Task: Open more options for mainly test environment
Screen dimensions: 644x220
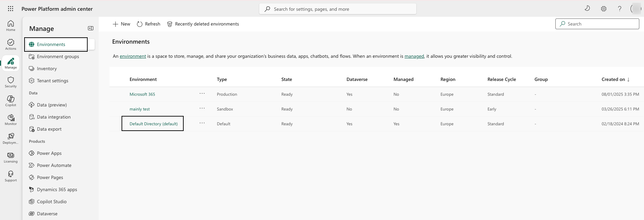Action: [x=202, y=108]
